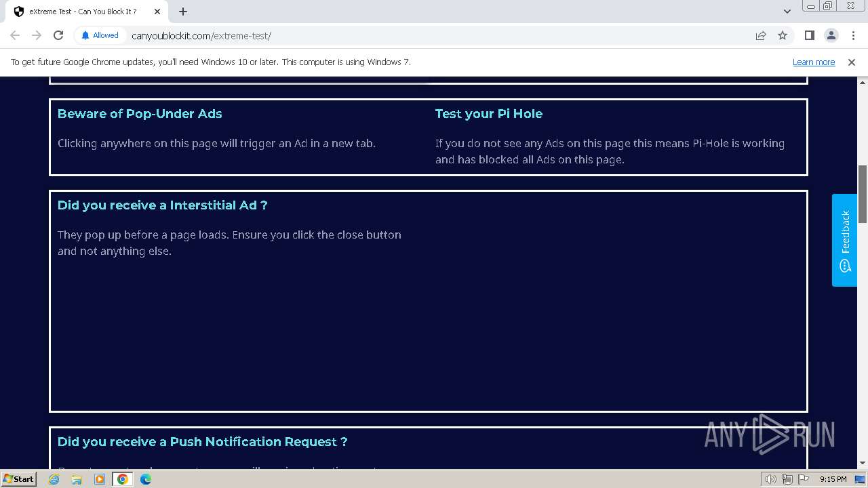Screen dimensions: 868x488
Task: Dismiss the Chrome update infobar
Action: (x=852, y=62)
